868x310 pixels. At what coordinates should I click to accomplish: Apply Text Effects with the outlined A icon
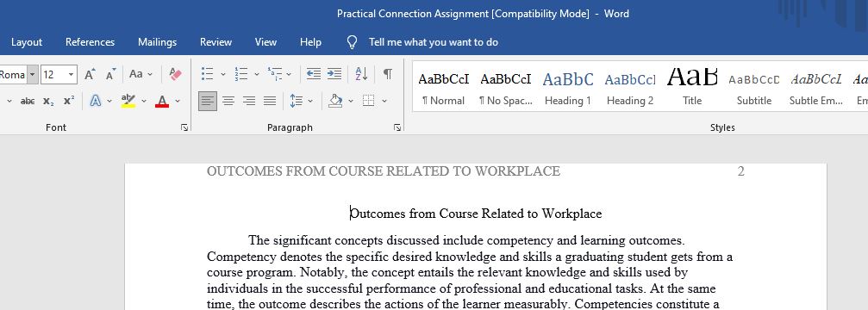(x=96, y=101)
